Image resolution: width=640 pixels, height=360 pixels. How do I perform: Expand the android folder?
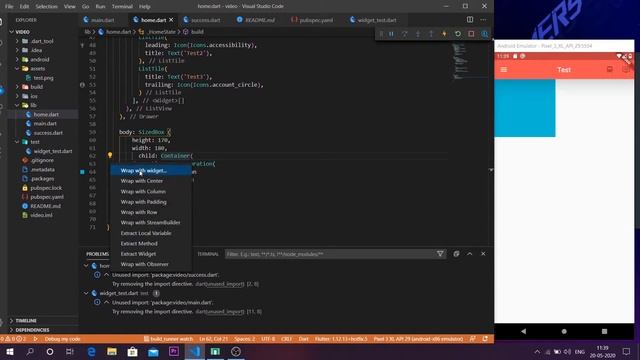coord(17,60)
